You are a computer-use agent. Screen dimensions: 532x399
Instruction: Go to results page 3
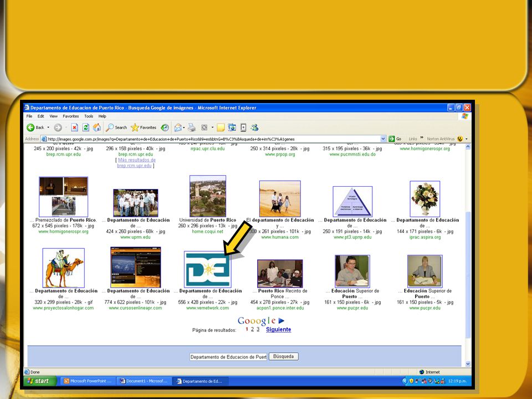pos(258,329)
